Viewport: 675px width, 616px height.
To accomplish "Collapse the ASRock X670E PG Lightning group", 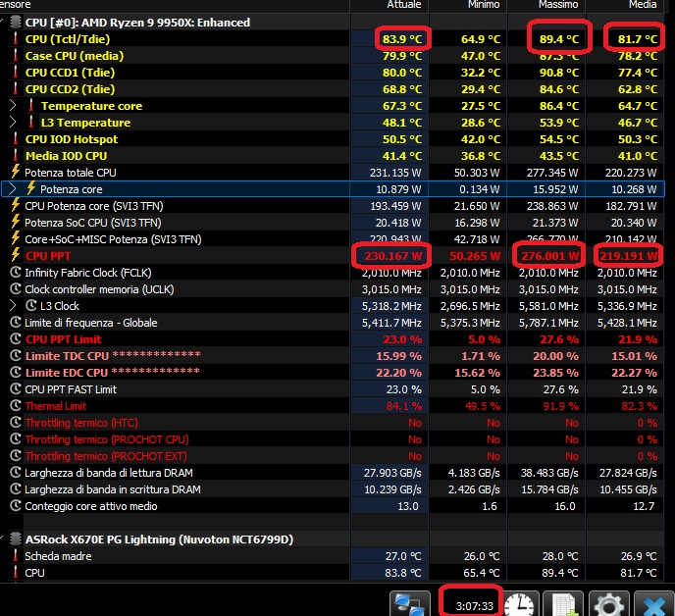I will 3,539.
